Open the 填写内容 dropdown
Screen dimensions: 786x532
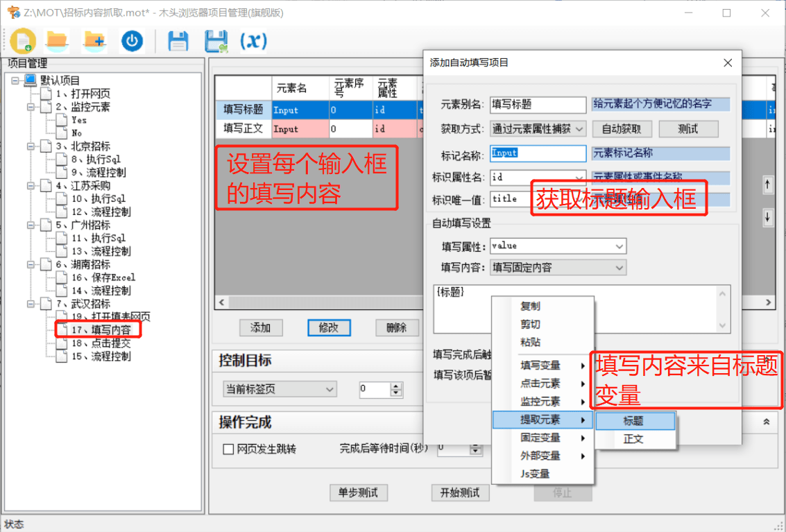tap(558, 268)
